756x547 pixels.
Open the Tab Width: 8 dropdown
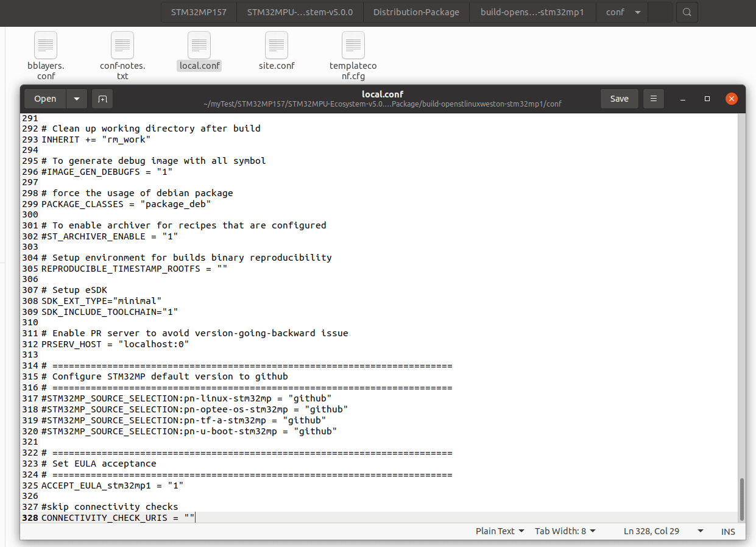(565, 531)
